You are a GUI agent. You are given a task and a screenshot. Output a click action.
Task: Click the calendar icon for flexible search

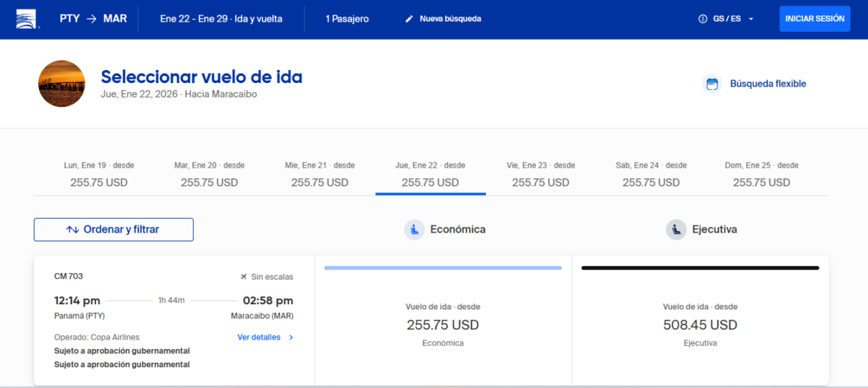[712, 84]
